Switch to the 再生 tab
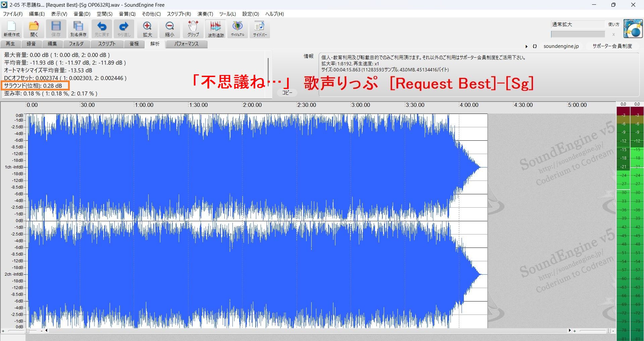Screen dimensions: 644x341 10,44
